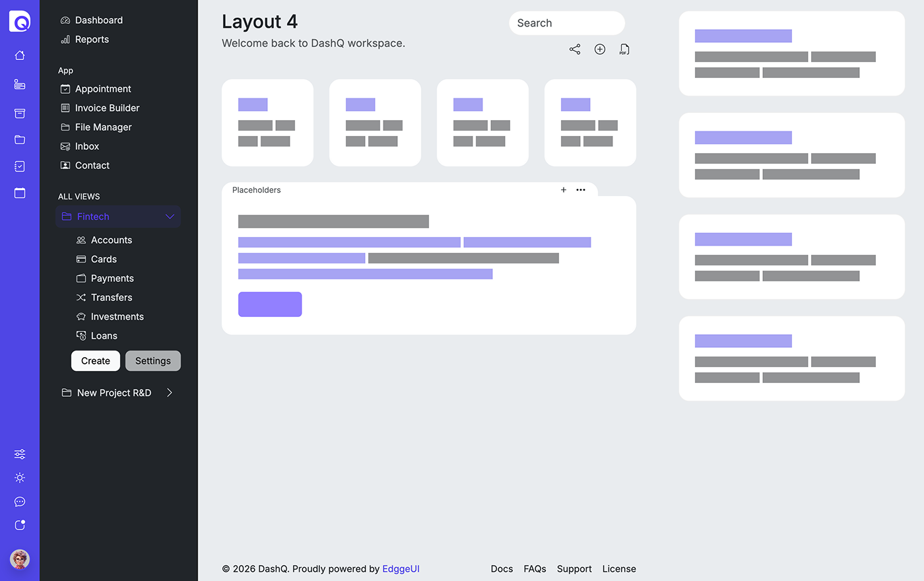This screenshot has height=581, width=924.
Task: Open the share dashboard icon
Action: (x=574, y=49)
